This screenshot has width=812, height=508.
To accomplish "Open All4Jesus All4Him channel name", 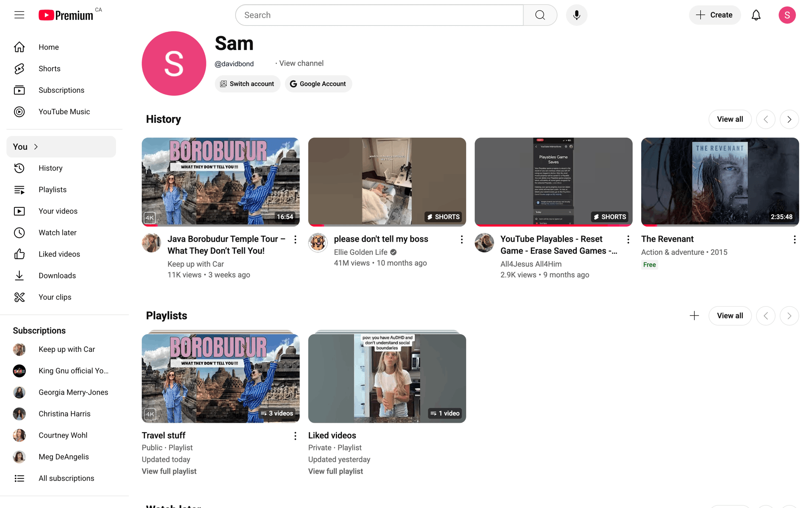I will click(x=531, y=264).
